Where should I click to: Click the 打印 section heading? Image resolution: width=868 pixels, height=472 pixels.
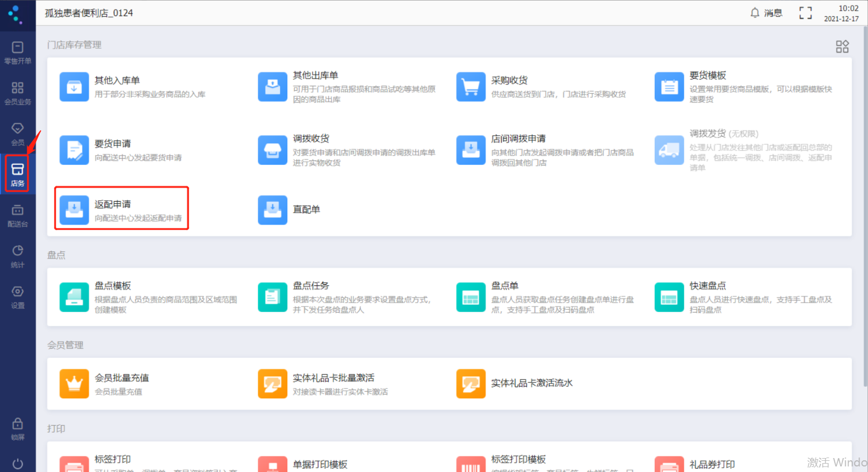[x=56, y=429]
